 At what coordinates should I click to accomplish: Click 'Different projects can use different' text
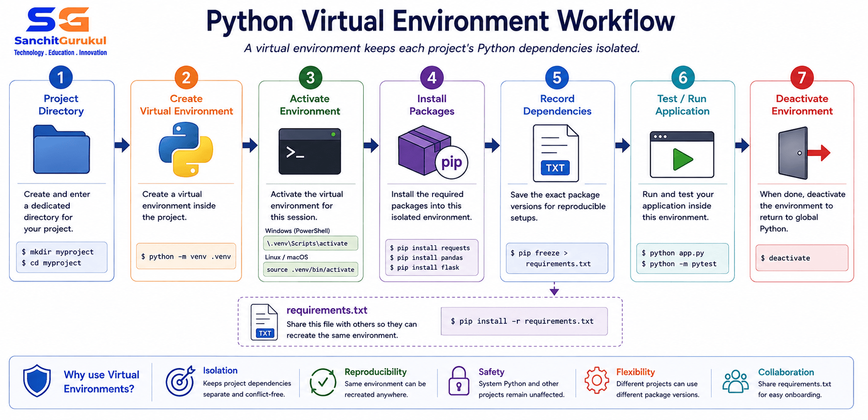coord(658,389)
